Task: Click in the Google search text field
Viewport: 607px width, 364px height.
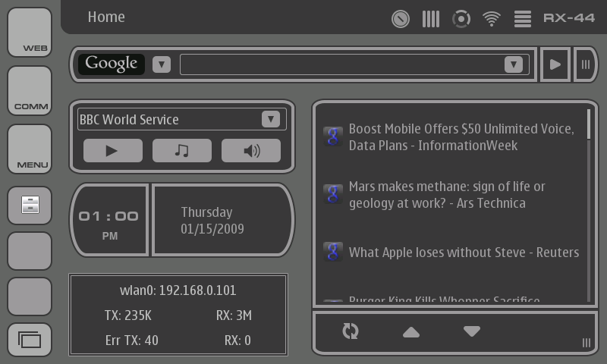Action: [x=341, y=64]
